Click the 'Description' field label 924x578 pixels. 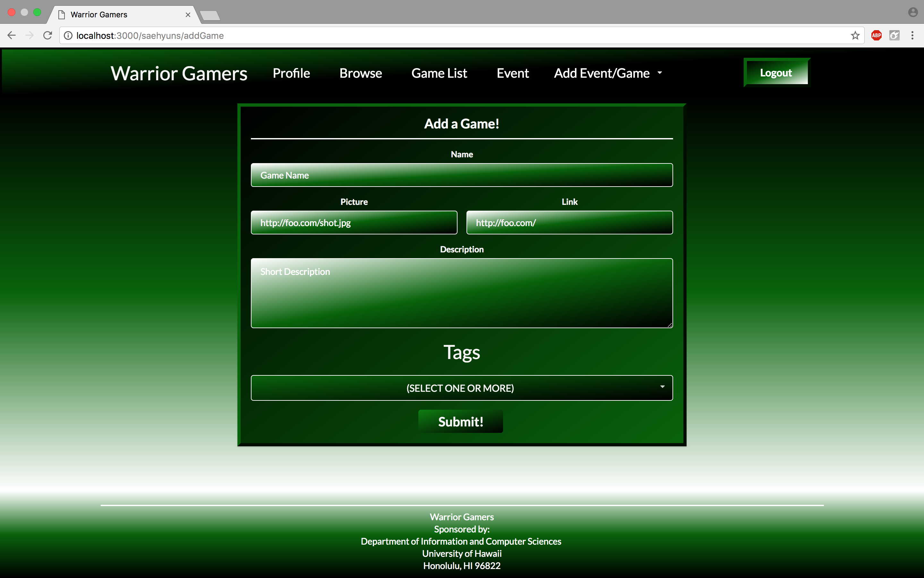coord(462,249)
